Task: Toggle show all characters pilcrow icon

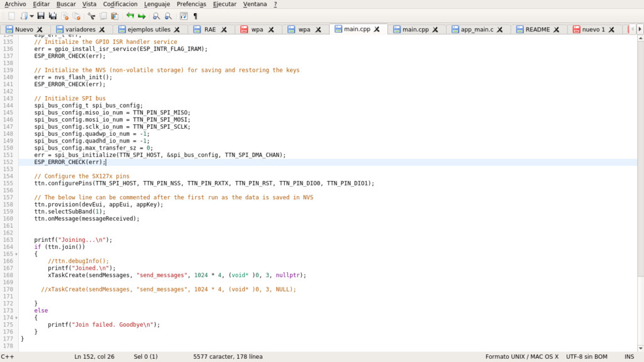Action: click(x=196, y=16)
